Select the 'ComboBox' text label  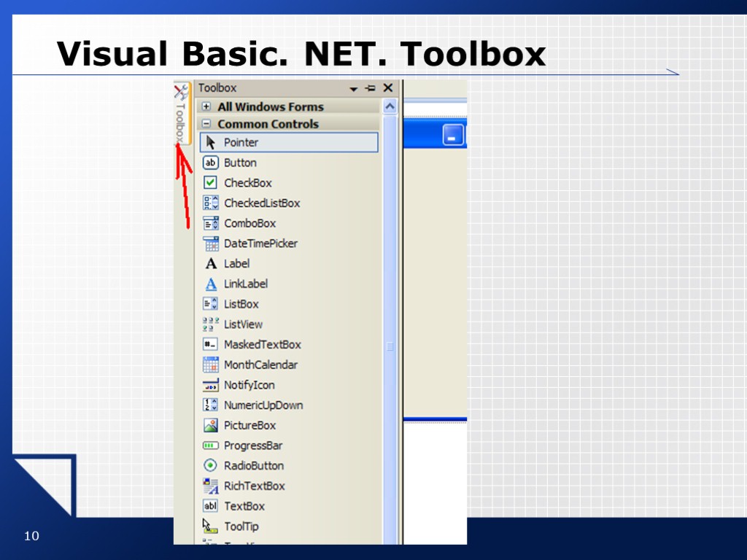(x=250, y=223)
